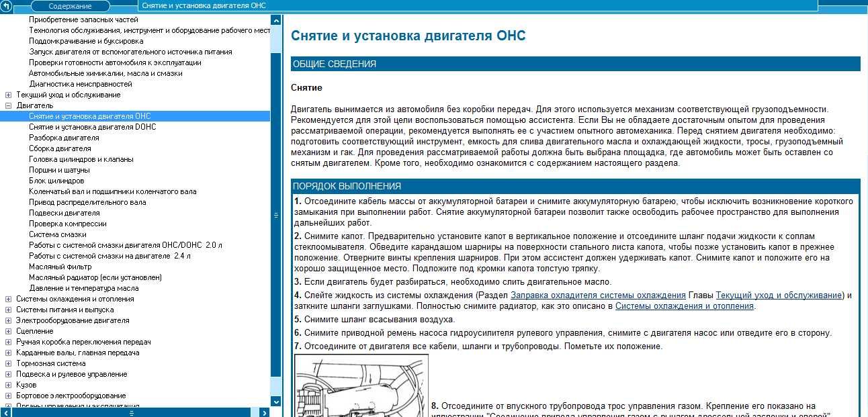Click the ОБЩИЕ СВЕДЕНИЯ section header
Image resolution: width=868 pixels, height=417 pixels.
click(x=575, y=64)
